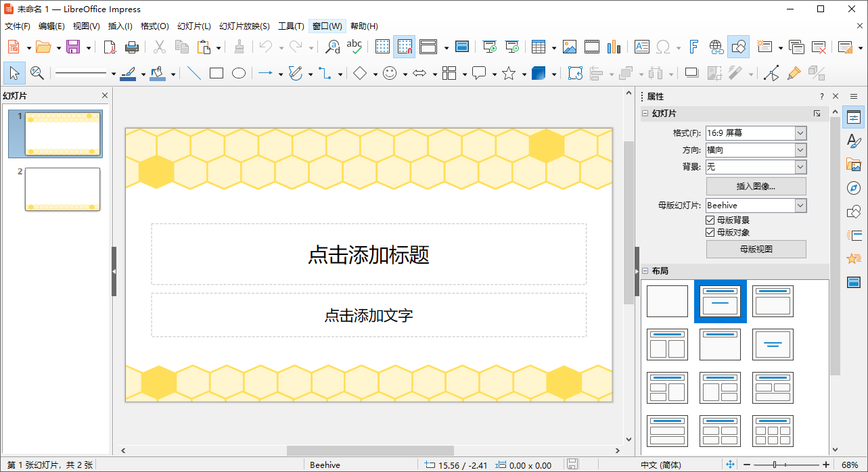Insert Fontwork text
This screenshot has width=868, height=472.
pos(692,47)
